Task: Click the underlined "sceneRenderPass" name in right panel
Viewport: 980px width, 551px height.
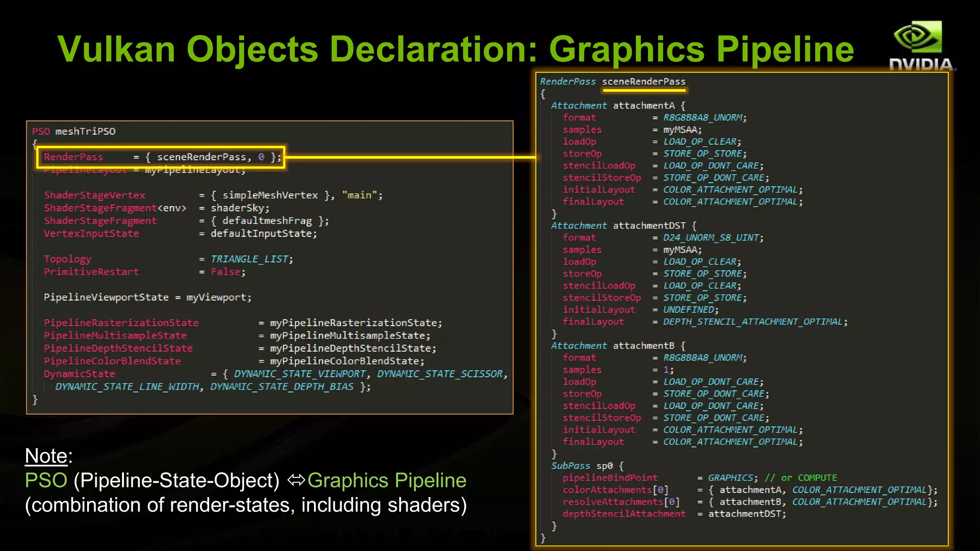Action: (x=644, y=82)
